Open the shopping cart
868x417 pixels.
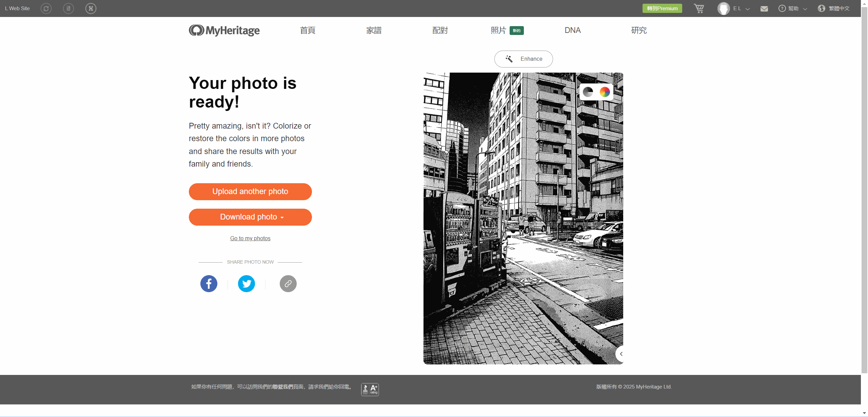699,8
